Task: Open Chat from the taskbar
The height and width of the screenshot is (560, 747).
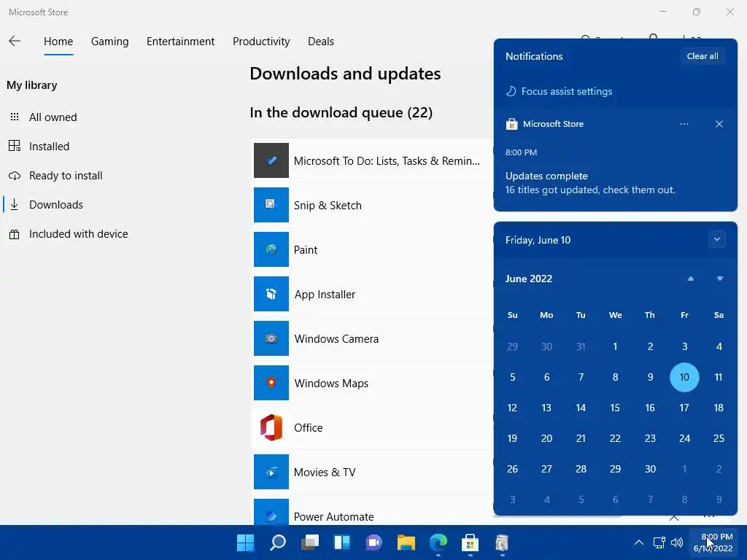Action: (x=374, y=542)
